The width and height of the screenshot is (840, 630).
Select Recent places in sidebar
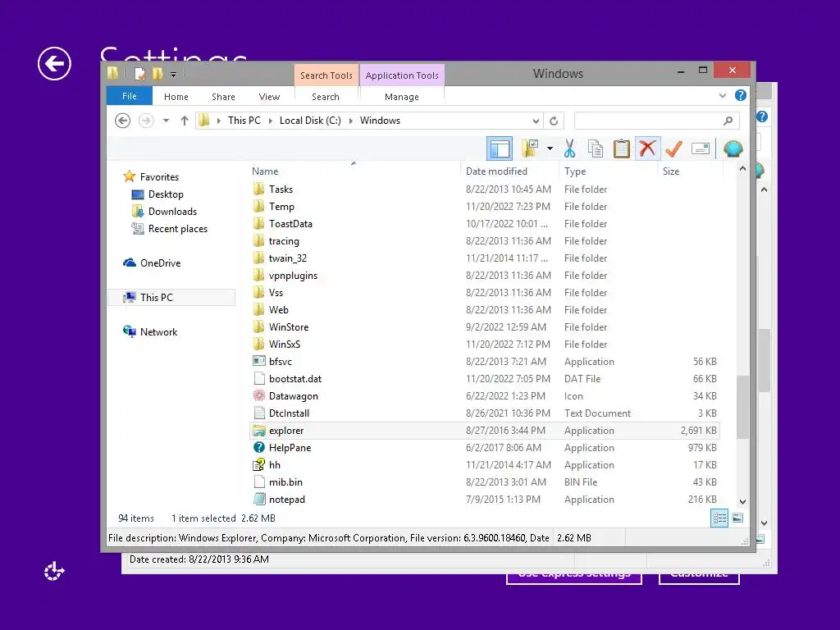click(x=177, y=229)
